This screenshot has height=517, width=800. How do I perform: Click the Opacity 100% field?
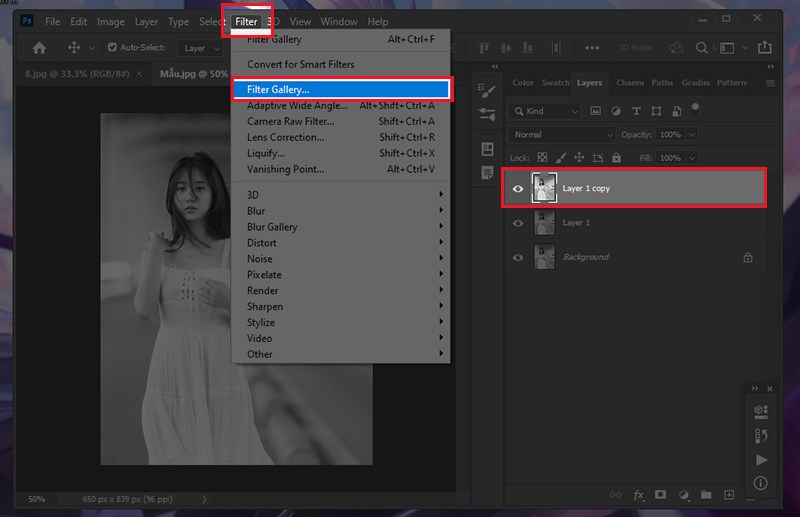tap(670, 135)
